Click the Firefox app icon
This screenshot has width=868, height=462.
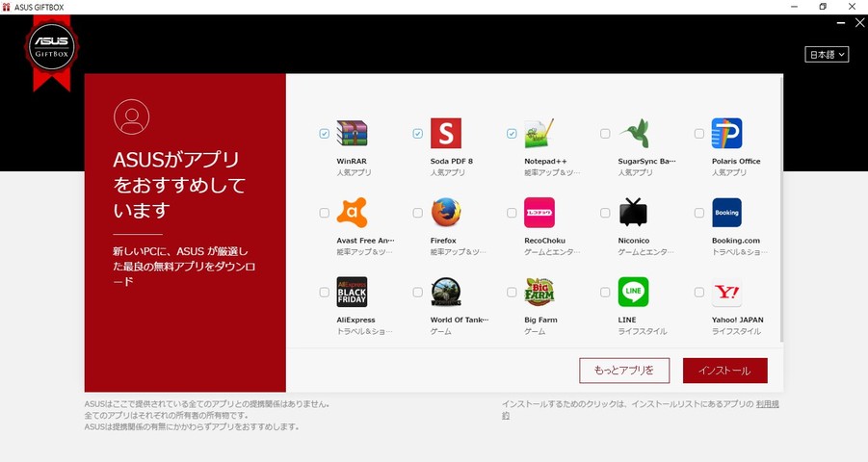click(446, 213)
